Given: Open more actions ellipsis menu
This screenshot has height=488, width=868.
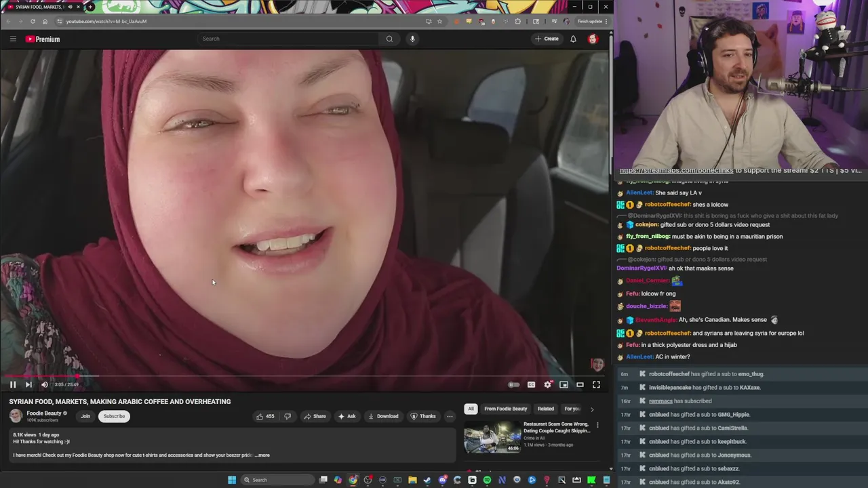Looking at the screenshot, I should (450, 416).
